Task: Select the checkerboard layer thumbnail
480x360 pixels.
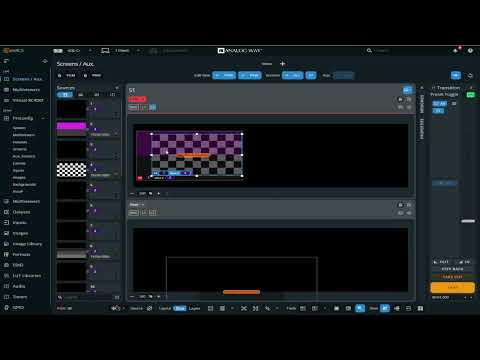Action: click(71, 170)
